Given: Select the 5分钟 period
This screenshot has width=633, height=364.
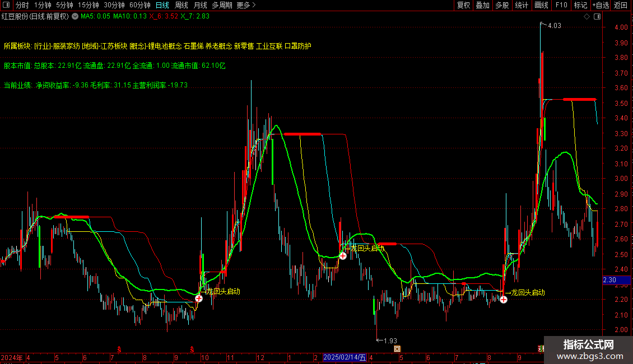Looking at the screenshot, I should (64, 5).
